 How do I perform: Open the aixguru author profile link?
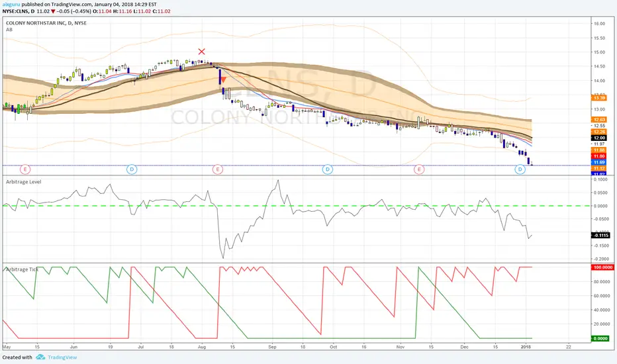pyautogui.click(x=11, y=5)
